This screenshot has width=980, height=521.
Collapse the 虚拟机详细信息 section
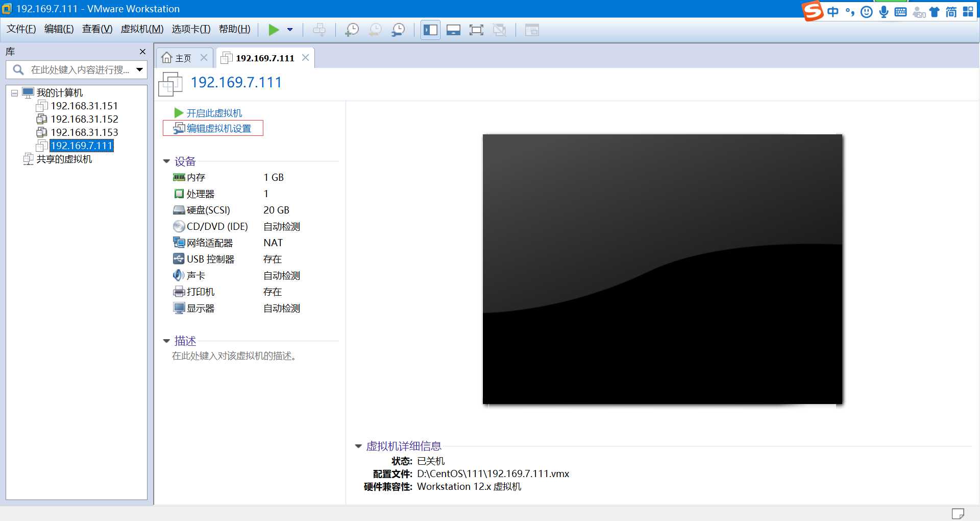[358, 446]
